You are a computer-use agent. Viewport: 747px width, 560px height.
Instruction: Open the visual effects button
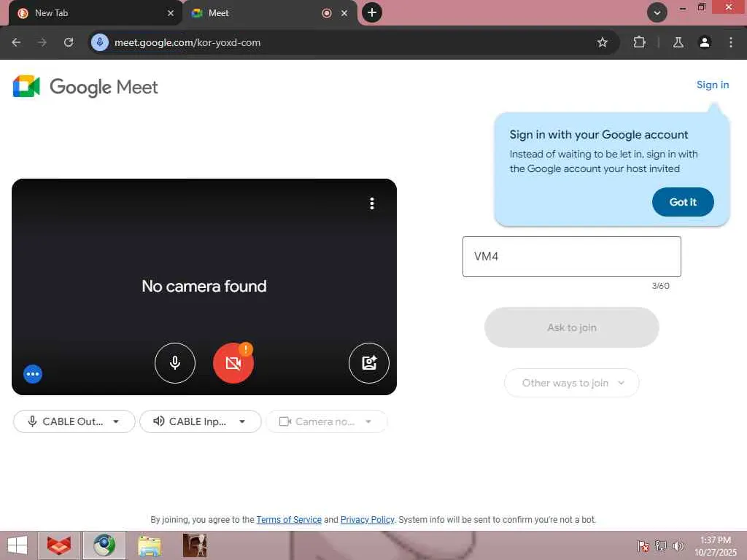coord(368,363)
